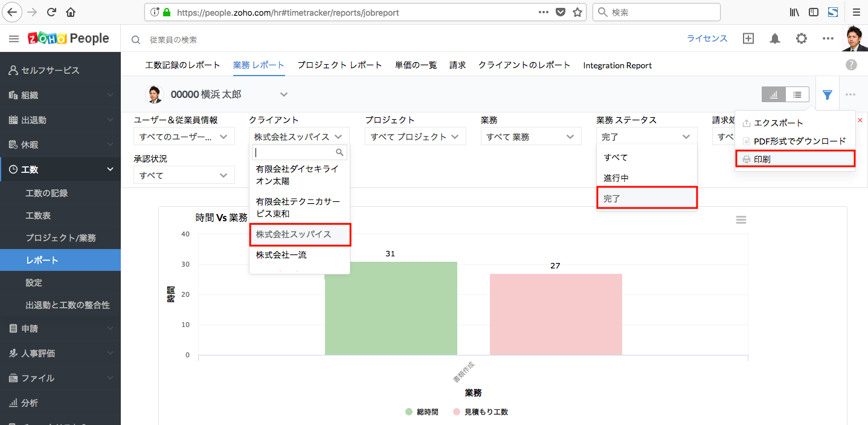
Task: Open settings gear icon in header
Action: [x=801, y=39]
